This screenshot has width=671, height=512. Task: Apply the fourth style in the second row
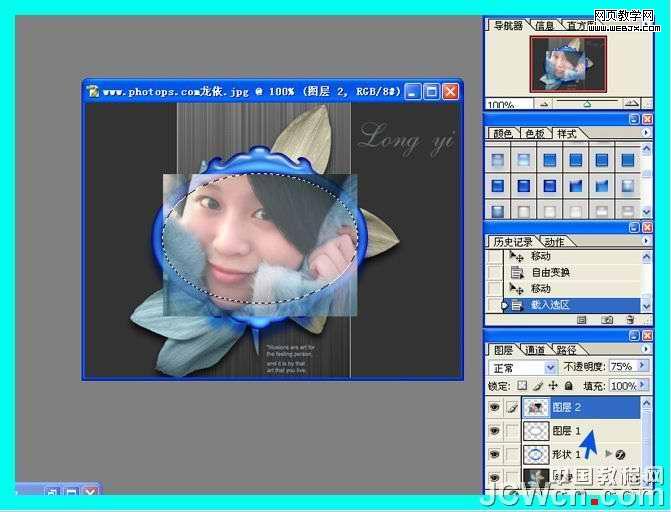click(x=576, y=186)
